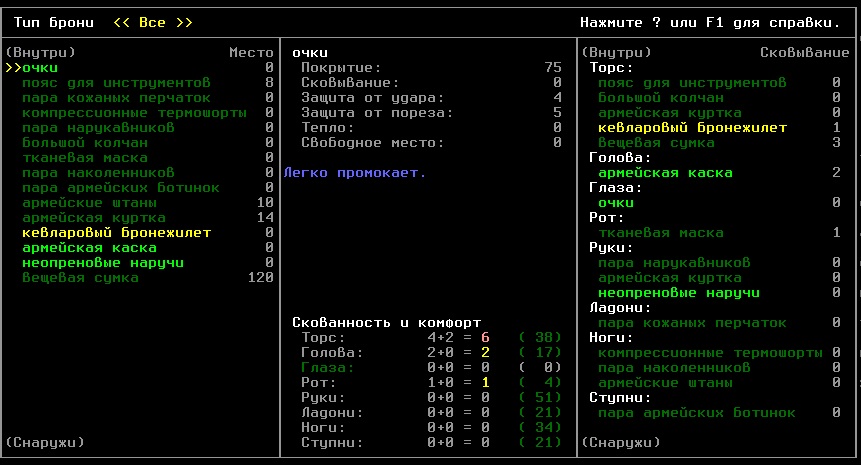This screenshot has height=465, width=861.
Task: Click пара кожаных перчаток under Ладони
Action: (x=692, y=323)
